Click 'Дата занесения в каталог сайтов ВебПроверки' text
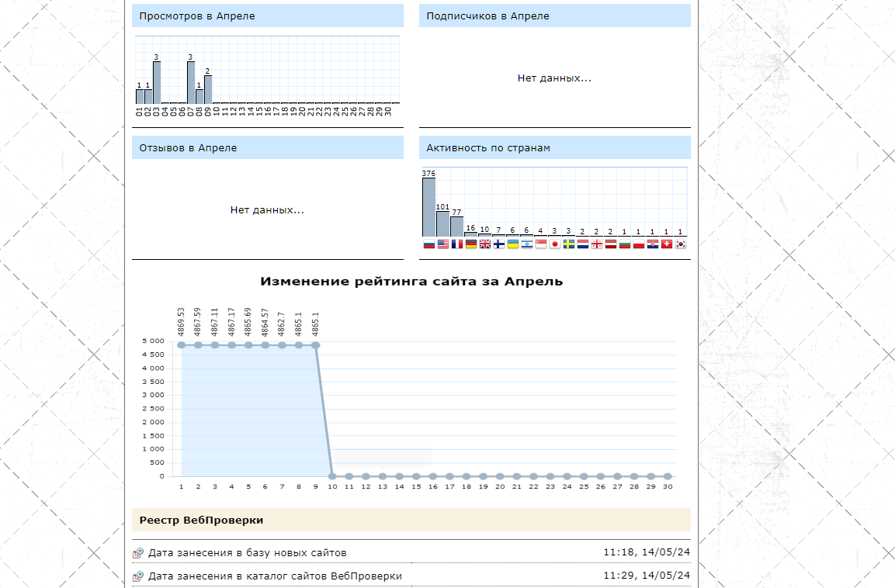The width and height of the screenshot is (895, 588). click(275, 576)
